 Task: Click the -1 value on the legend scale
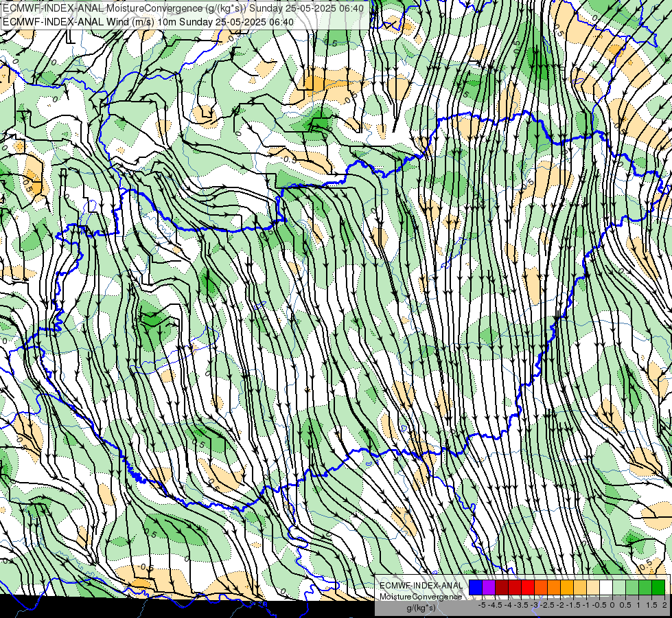pyautogui.click(x=586, y=605)
